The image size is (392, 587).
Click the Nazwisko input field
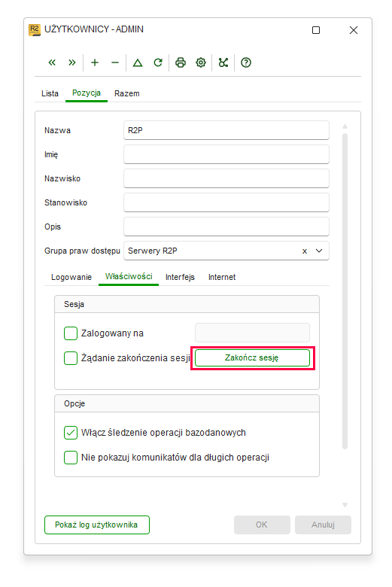[226, 178]
